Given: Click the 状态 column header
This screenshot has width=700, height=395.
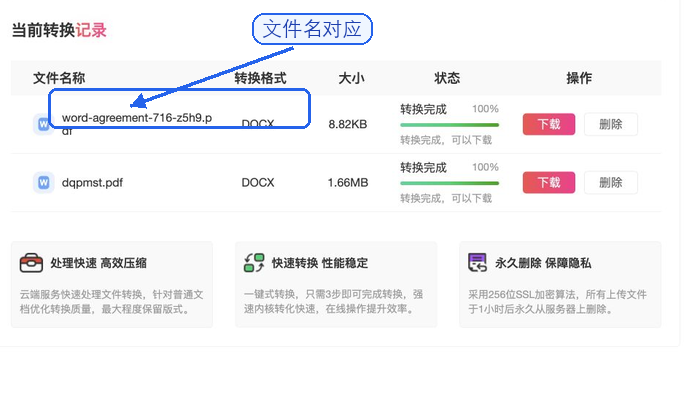Looking at the screenshot, I should point(447,78).
